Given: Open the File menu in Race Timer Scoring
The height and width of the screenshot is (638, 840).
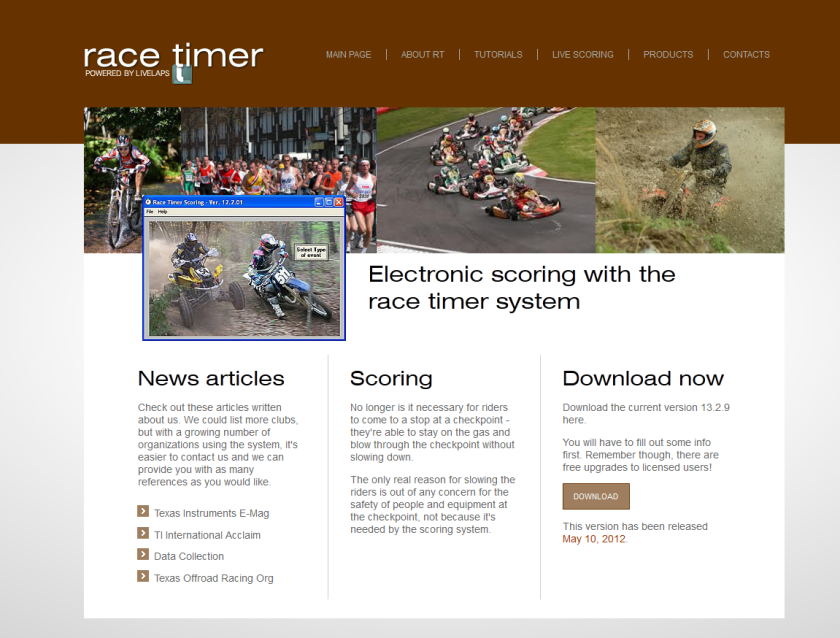Looking at the screenshot, I should click(149, 213).
